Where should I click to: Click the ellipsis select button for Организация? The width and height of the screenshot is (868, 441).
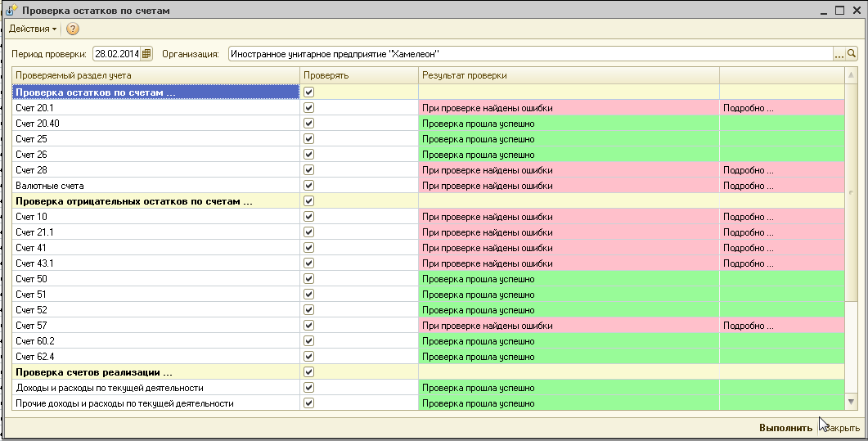[839, 54]
